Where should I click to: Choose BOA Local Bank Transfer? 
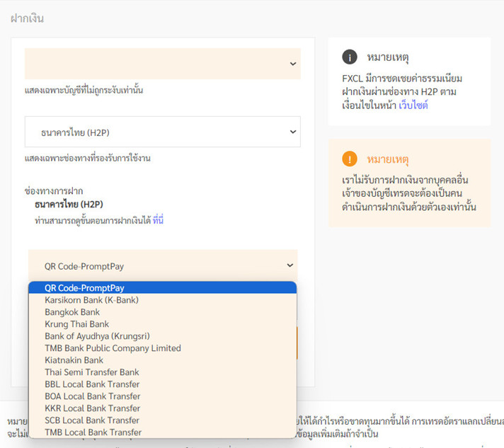92,396
